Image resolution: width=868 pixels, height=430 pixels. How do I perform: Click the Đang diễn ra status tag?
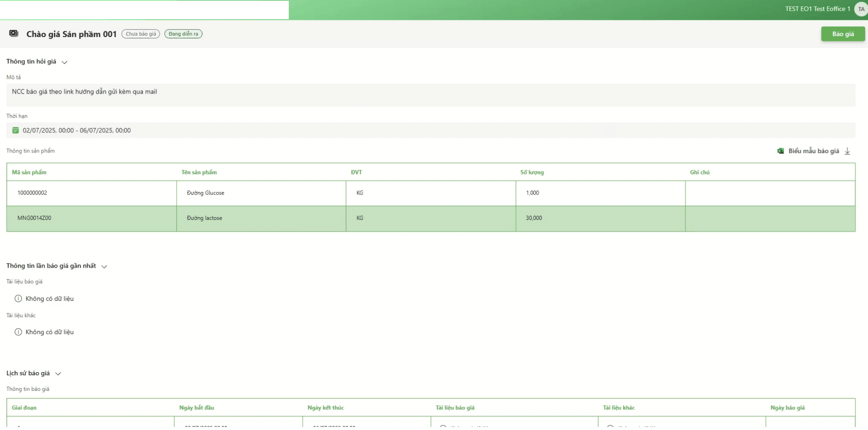[183, 34]
